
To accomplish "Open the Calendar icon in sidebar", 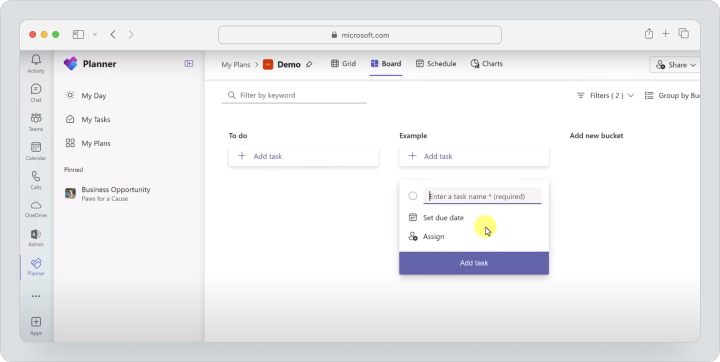I will [x=36, y=147].
